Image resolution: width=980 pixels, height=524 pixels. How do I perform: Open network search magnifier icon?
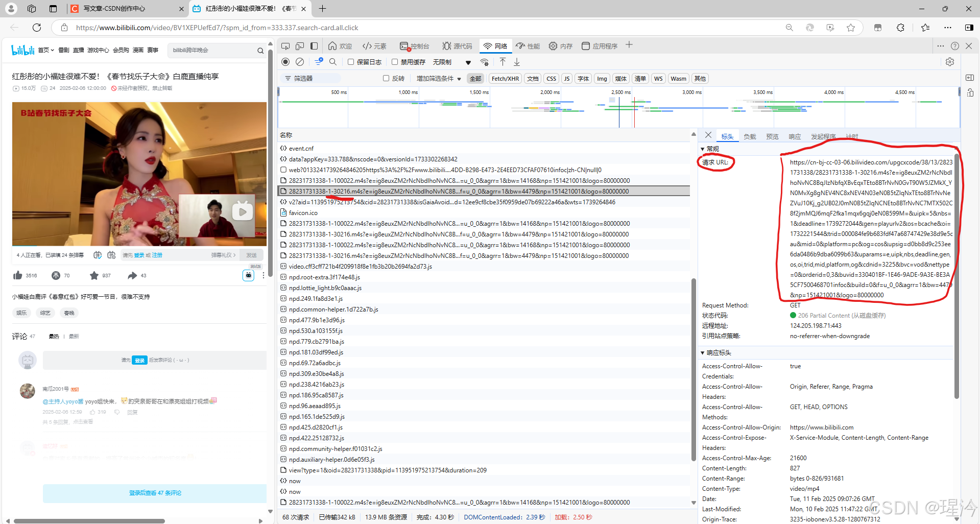click(333, 62)
